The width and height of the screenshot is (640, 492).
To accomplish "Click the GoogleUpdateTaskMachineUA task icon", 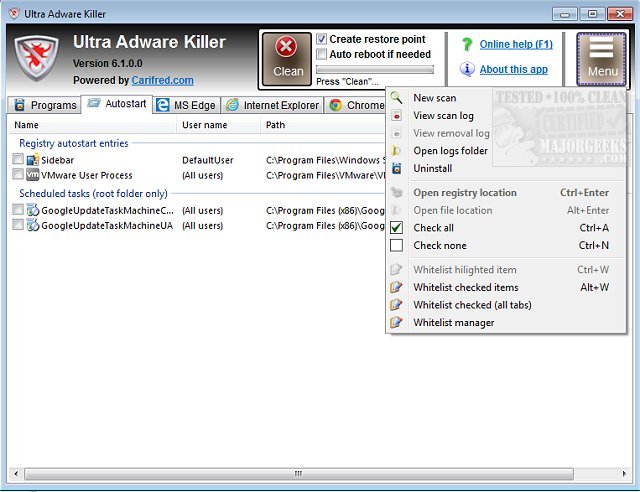I will point(33,225).
